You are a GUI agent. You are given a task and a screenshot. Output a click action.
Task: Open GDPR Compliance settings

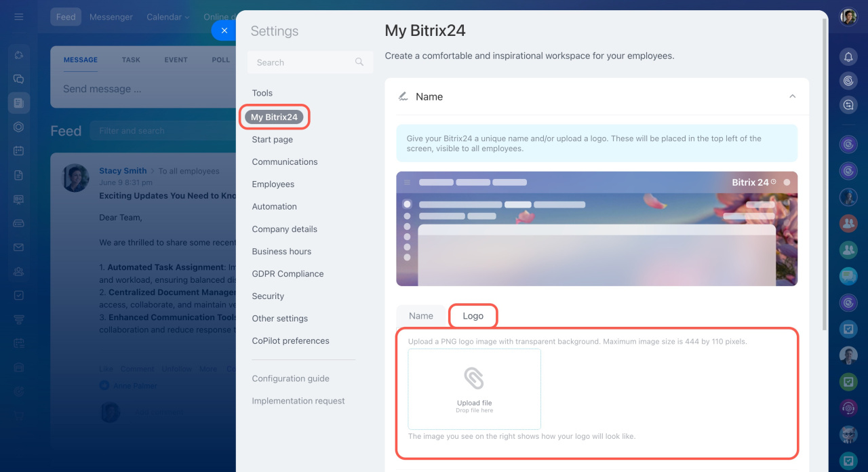pos(288,273)
